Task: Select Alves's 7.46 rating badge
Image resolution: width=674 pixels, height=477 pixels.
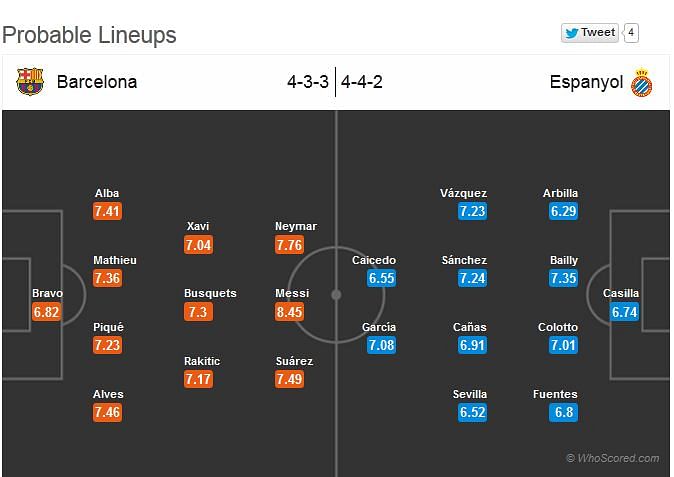Action: pyautogui.click(x=107, y=412)
